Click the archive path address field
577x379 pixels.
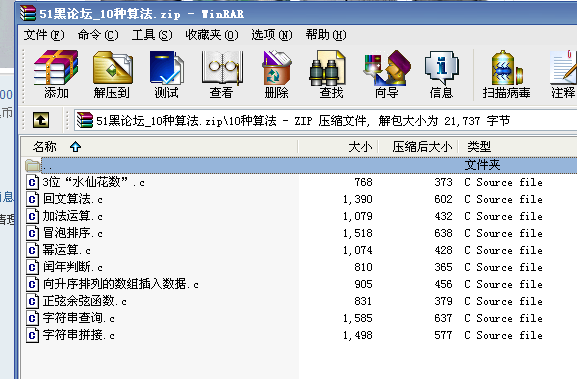click(x=326, y=121)
